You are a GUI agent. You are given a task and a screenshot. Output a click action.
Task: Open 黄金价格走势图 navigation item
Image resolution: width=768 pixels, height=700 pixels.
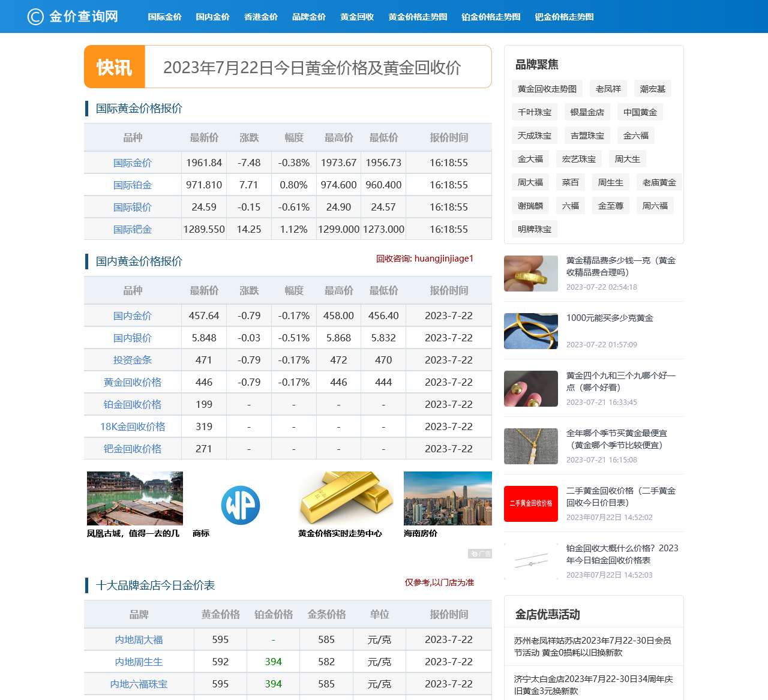point(418,17)
